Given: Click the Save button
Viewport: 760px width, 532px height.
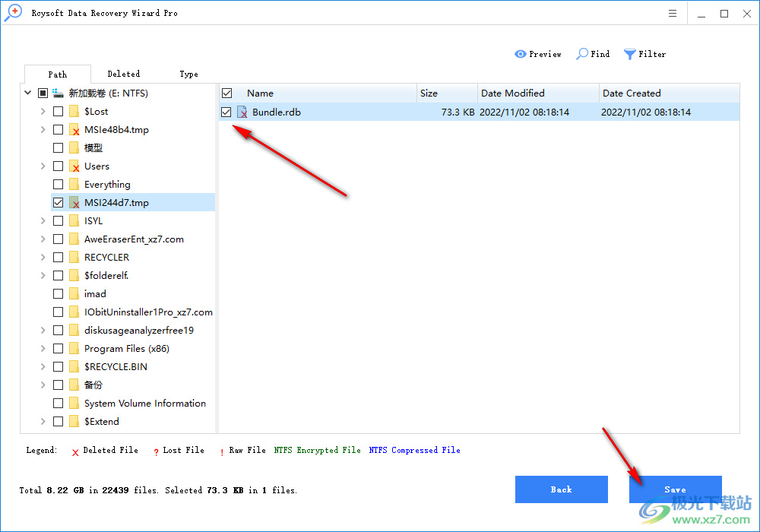Looking at the screenshot, I should 675,489.
